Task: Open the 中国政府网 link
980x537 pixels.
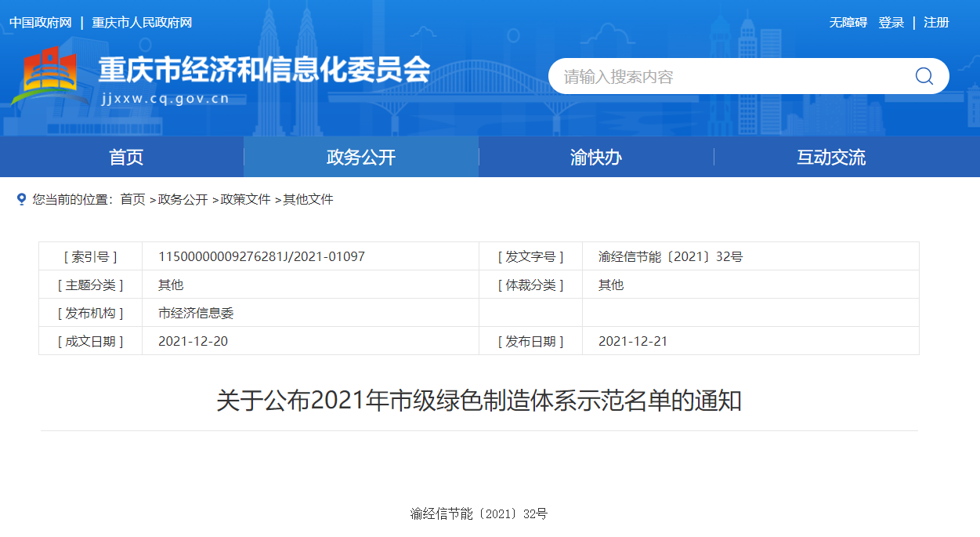Action: coord(41,23)
